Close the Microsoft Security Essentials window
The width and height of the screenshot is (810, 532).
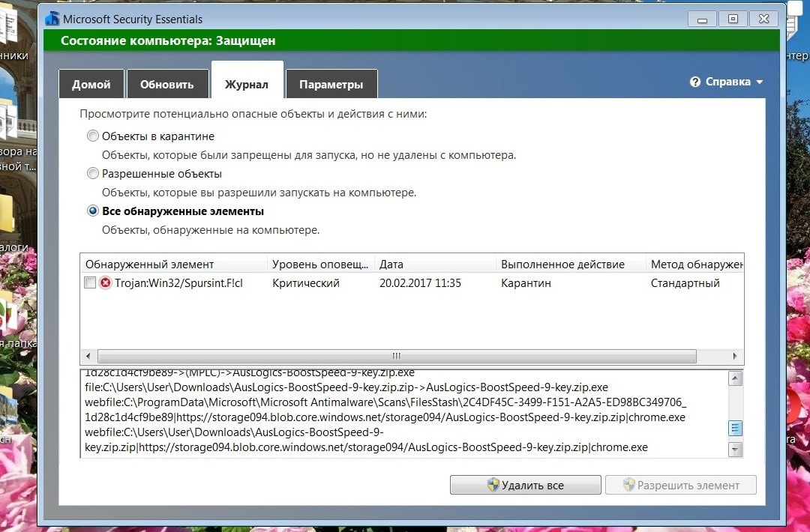click(763, 19)
